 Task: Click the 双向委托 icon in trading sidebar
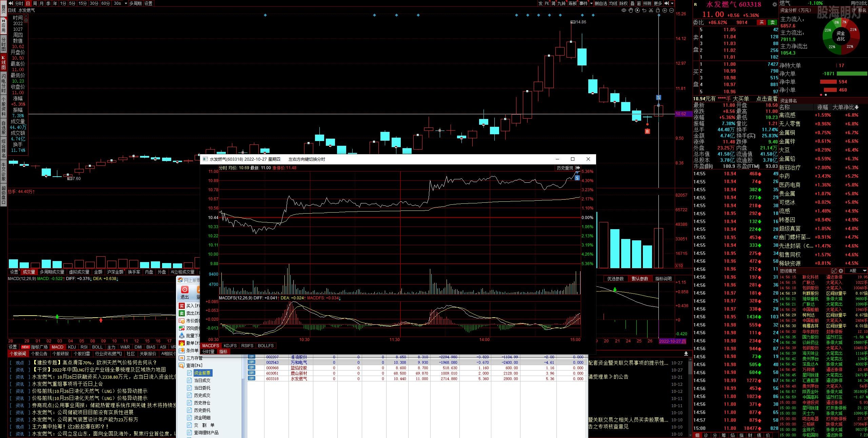[x=182, y=328]
